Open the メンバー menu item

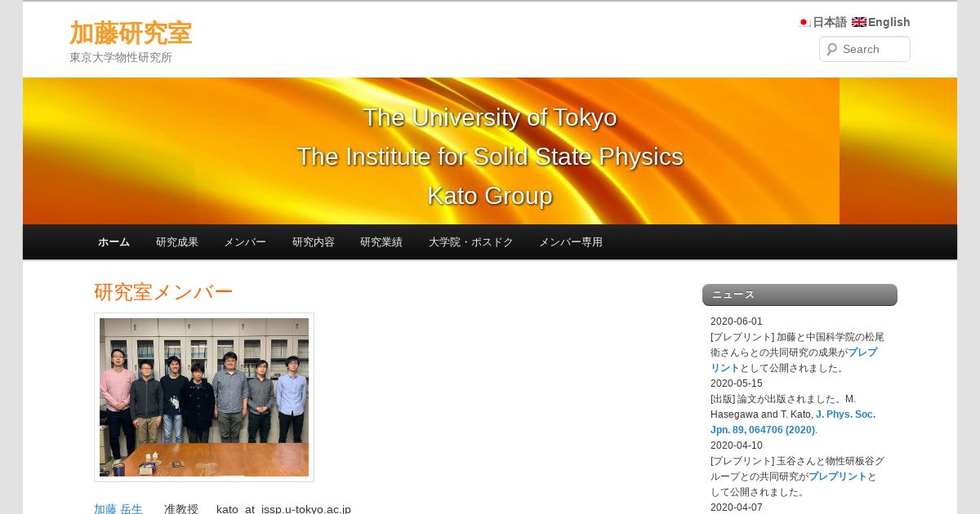pyautogui.click(x=245, y=242)
